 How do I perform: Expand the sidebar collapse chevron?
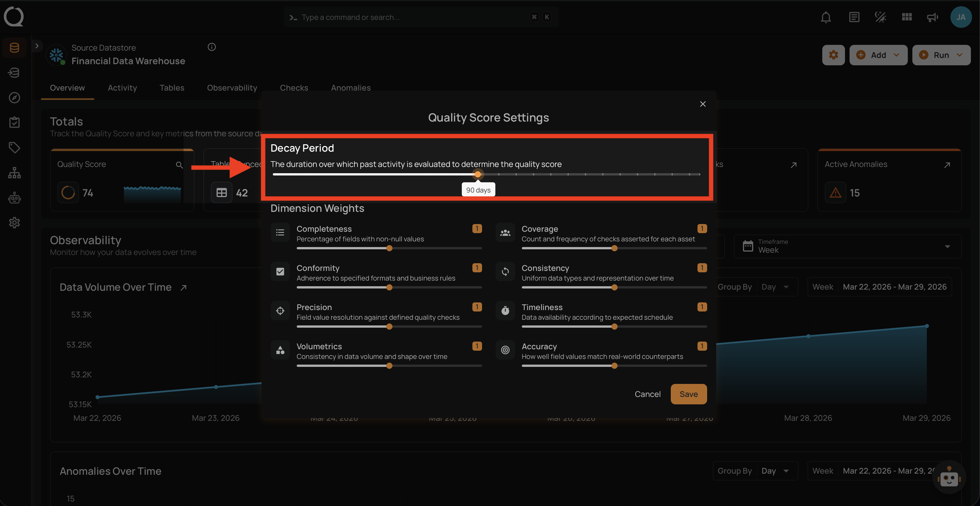click(x=37, y=46)
